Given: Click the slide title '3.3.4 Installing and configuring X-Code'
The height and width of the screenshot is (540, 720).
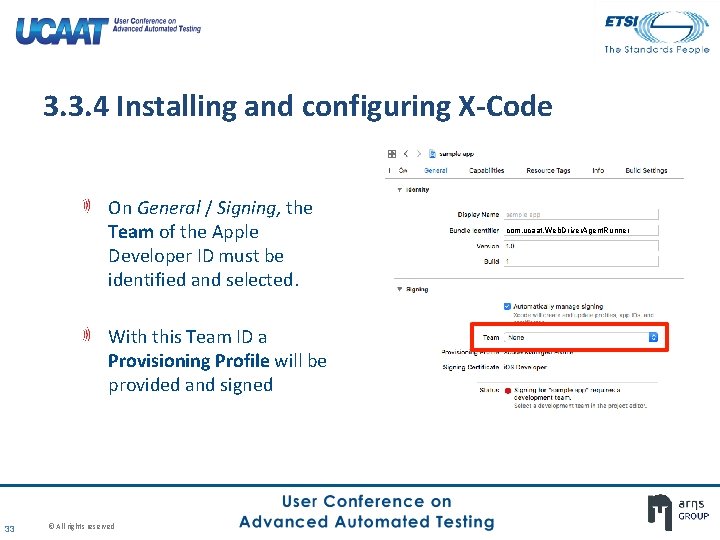Looking at the screenshot, I should click(298, 106).
